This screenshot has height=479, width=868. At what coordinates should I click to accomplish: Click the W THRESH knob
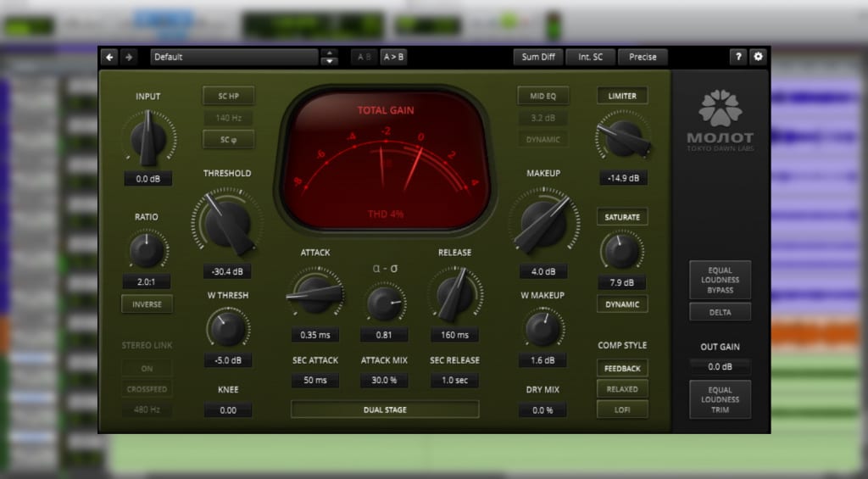[227, 328]
